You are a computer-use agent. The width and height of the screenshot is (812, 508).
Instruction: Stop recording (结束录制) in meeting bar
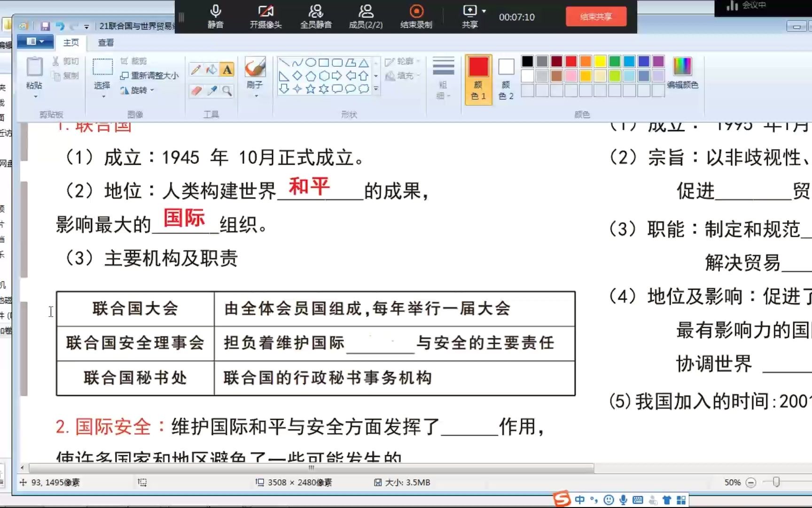(416, 16)
